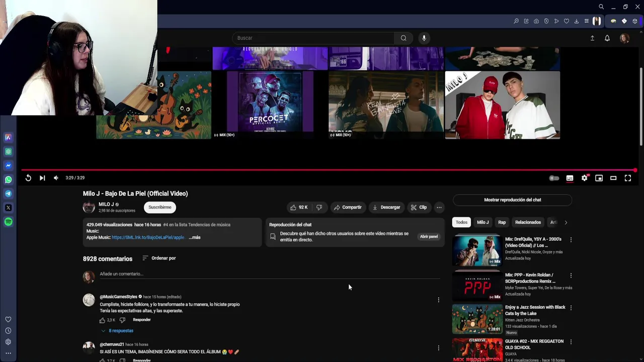Open ChatGPT in the Opera sidebar
This screenshot has height=362, width=644.
[x=8, y=151]
